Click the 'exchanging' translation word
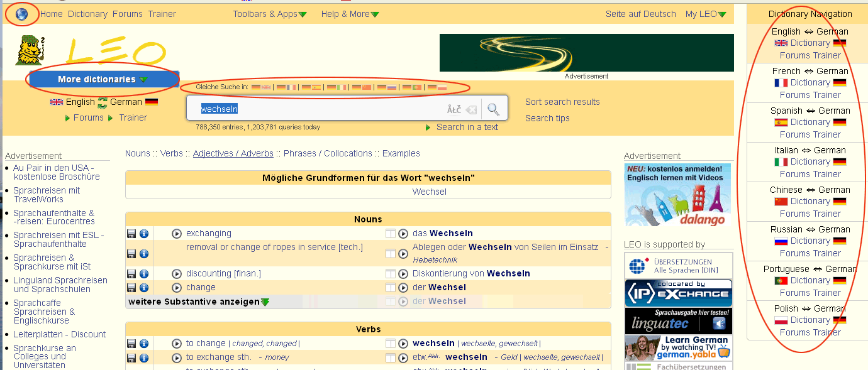The width and height of the screenshot is (868, 370). [209, 233]
